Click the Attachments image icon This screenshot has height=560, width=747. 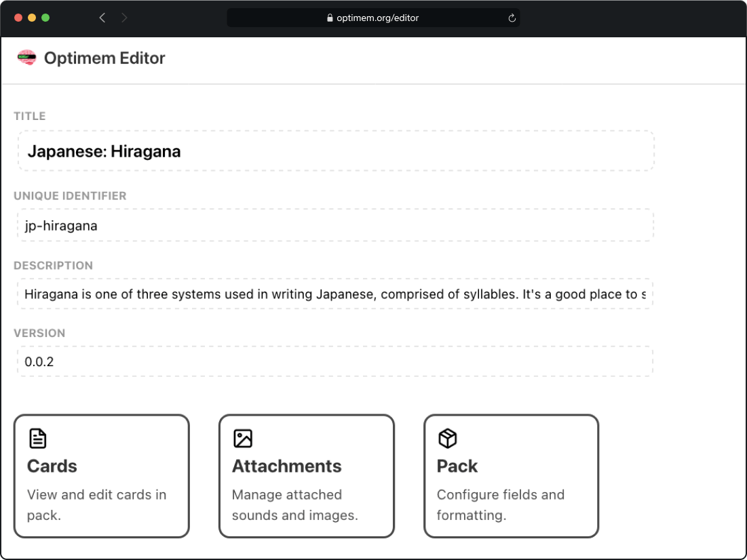244,438
